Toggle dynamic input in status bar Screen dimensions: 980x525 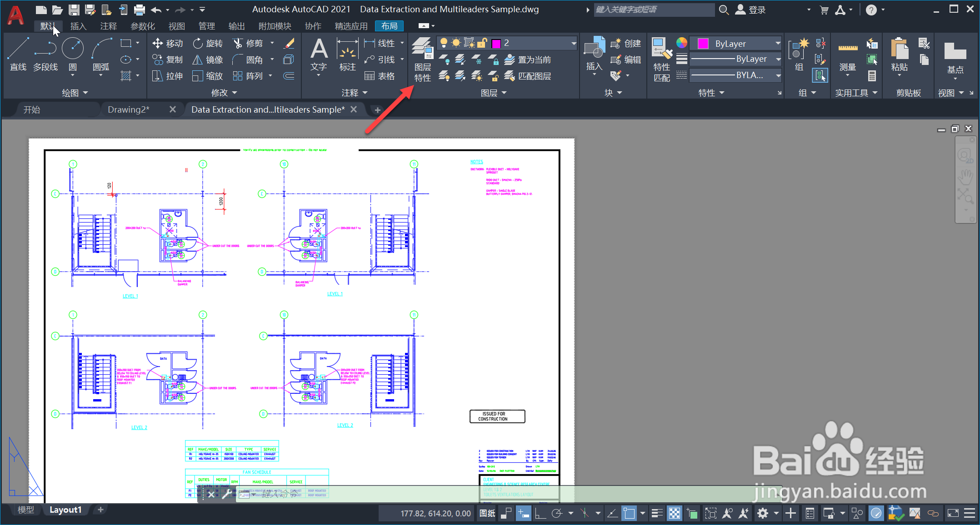(523, 513)
